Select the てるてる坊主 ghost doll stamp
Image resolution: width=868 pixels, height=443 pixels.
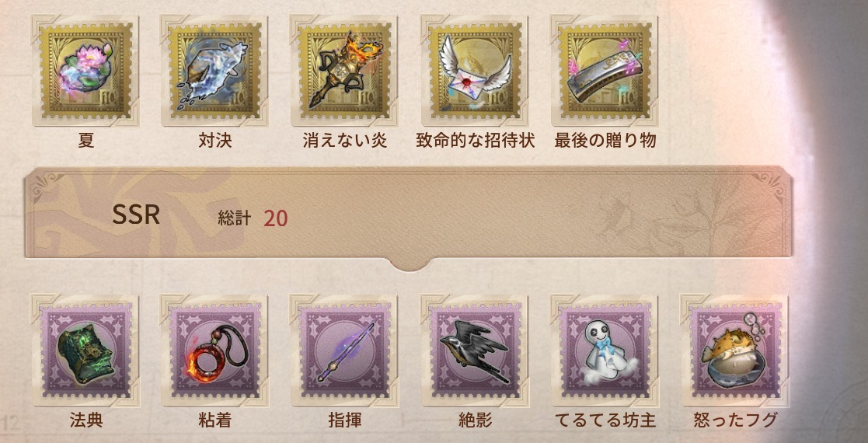(x=605, y=351)
